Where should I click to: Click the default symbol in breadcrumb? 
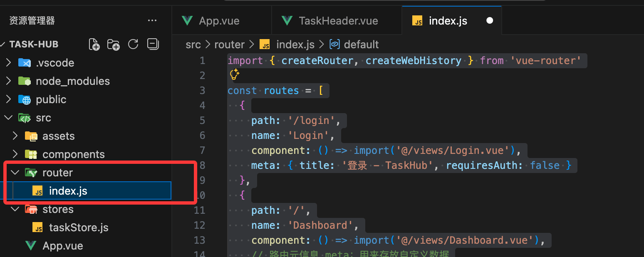click(x=361, y=44)
